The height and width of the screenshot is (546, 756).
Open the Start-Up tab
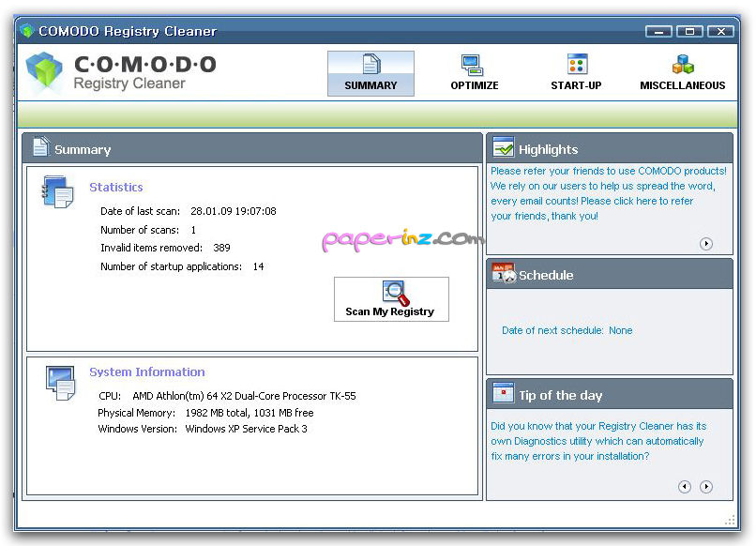coord(576,73)
